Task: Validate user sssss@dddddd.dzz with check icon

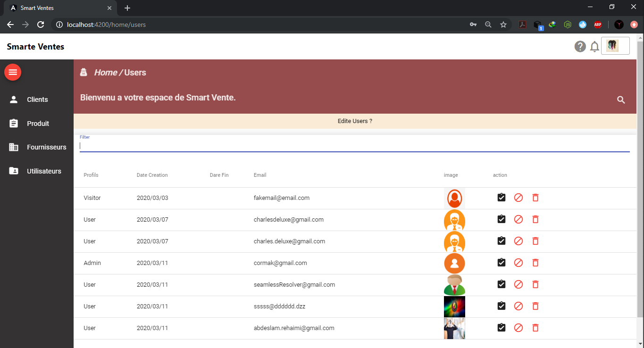Action: point(502,306)
